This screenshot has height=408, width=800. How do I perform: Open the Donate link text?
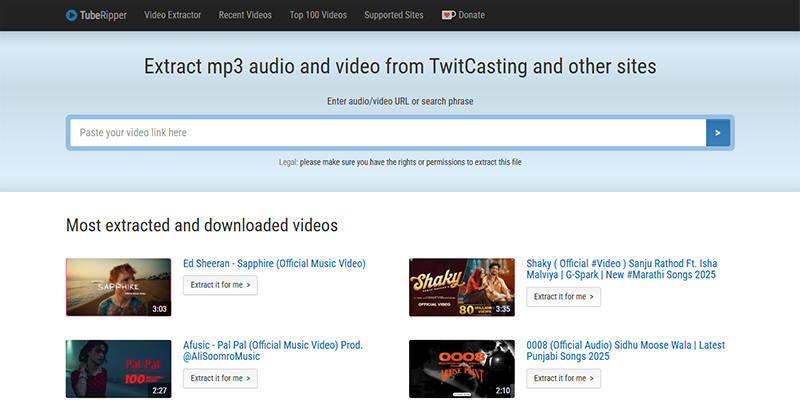(471, 15)
